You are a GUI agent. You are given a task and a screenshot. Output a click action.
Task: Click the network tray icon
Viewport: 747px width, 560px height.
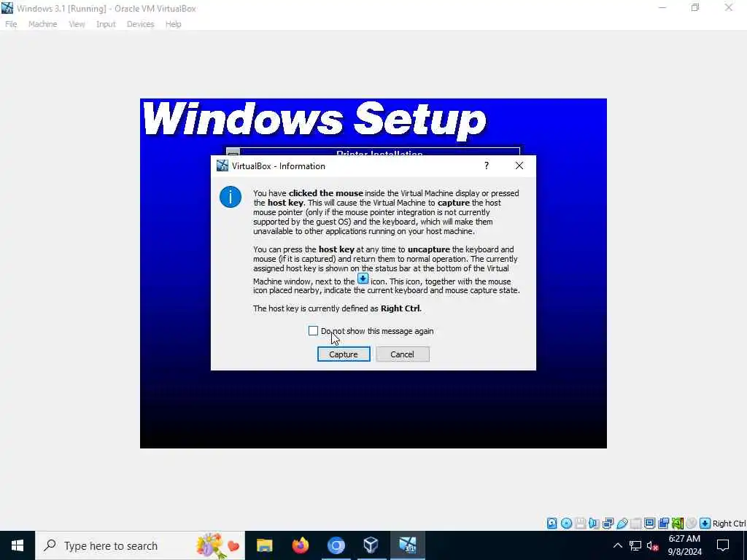click(x=635, y=545)
